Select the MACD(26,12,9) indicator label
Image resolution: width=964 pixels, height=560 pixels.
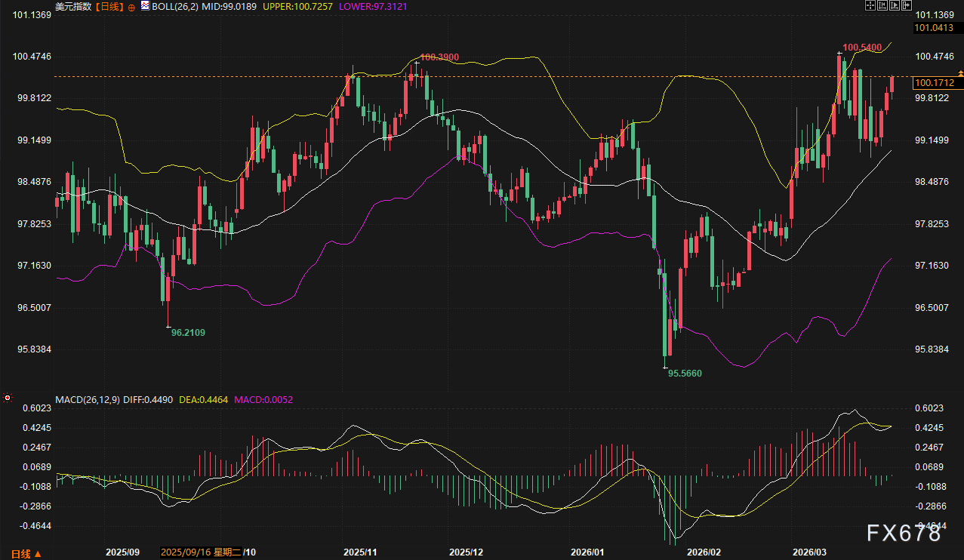(87, 398)
